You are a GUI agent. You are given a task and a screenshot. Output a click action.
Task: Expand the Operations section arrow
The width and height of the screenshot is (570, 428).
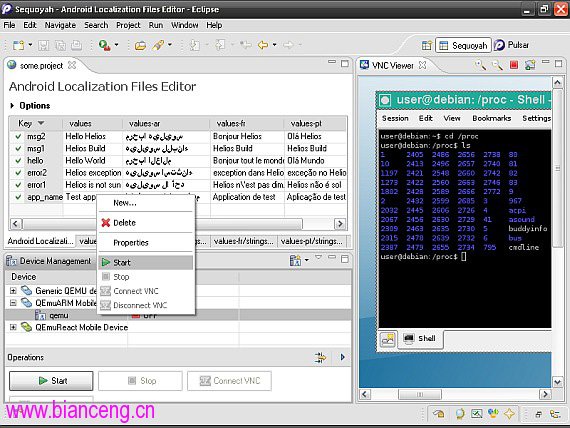[x=342, y=357]
